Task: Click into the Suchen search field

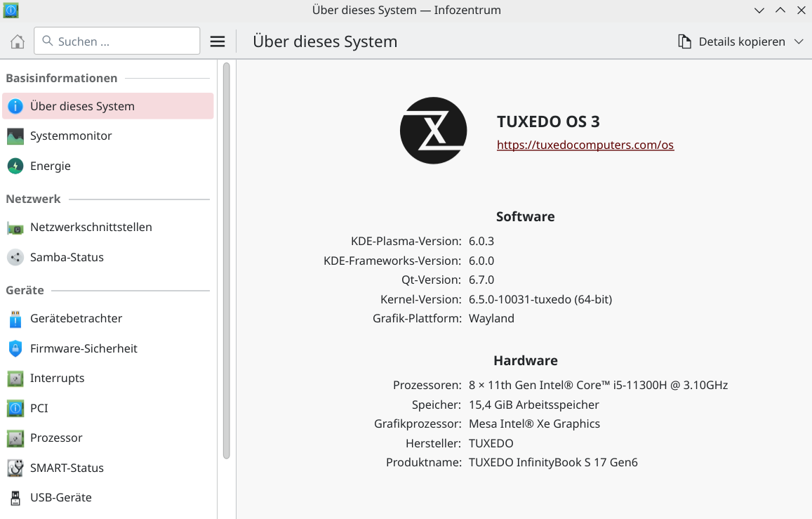Action: tap(117, 41)
